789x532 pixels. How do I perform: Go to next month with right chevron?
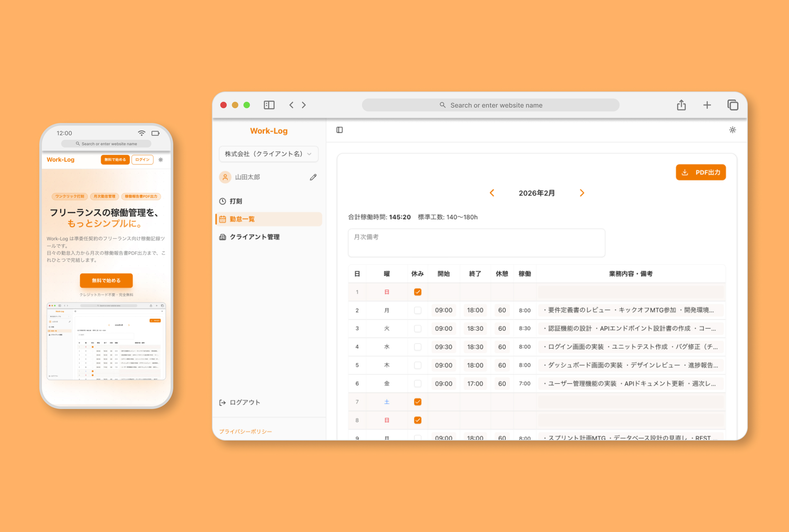pyautogui.click(x=582, y=193)
